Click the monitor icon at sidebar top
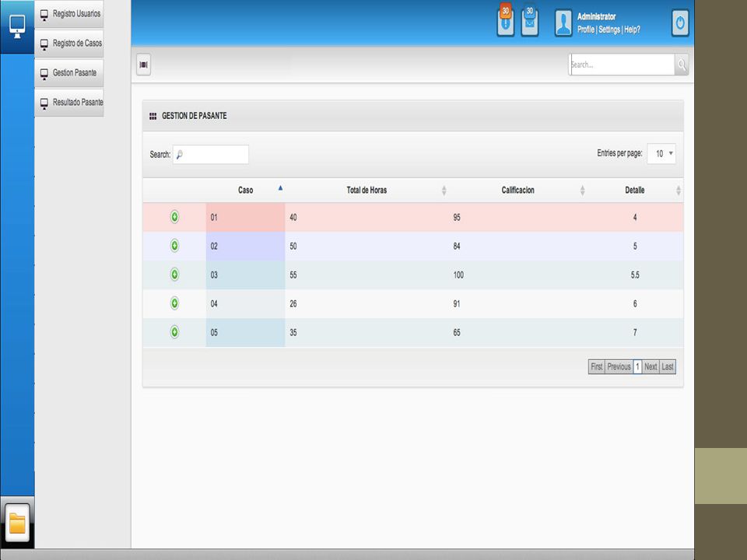The height and width of the screenshot is (560, 747). pyautogui.click(x=17, y=26)
